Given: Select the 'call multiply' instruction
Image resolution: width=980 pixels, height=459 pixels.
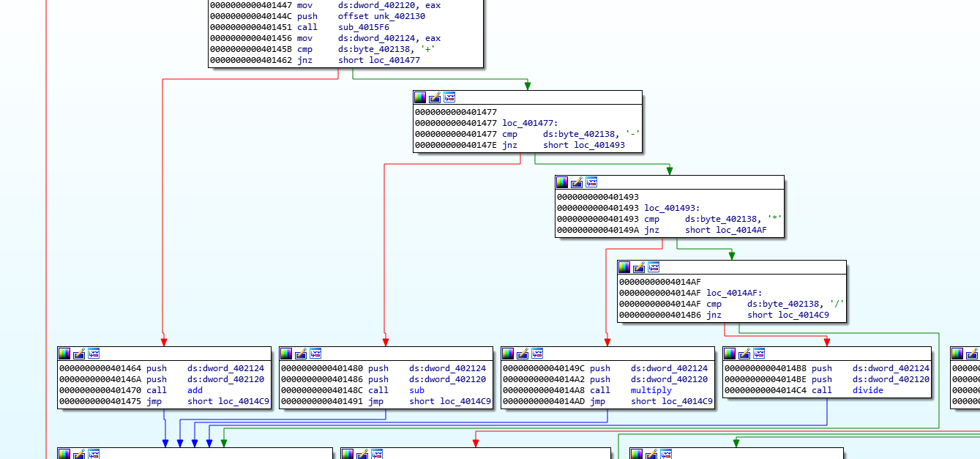Looking at the screenshot, I should 587,390.
